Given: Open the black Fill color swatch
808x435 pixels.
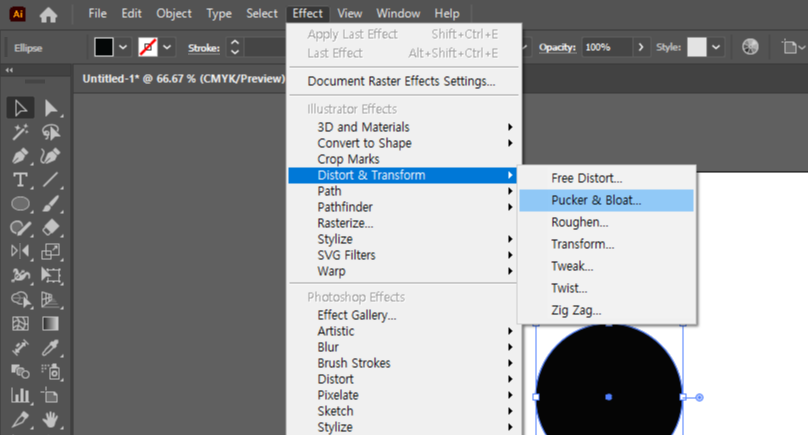Looking at the screenshot, I should (104, 47).
